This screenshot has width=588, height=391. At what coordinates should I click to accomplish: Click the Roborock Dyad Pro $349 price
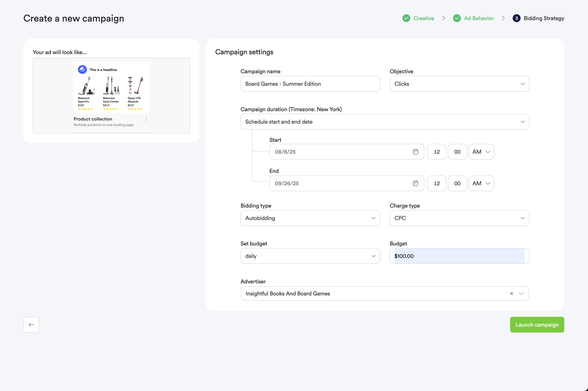pos(81,105)
